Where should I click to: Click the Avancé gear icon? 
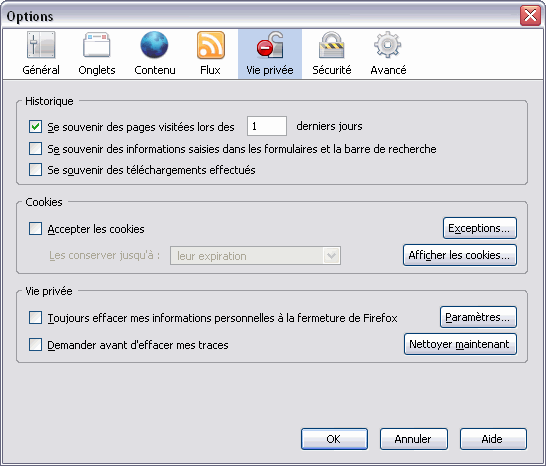388,45
